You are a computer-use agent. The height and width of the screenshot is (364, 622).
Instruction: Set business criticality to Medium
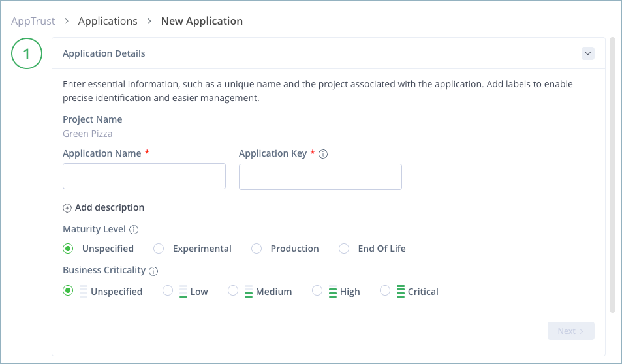(233, 291)
